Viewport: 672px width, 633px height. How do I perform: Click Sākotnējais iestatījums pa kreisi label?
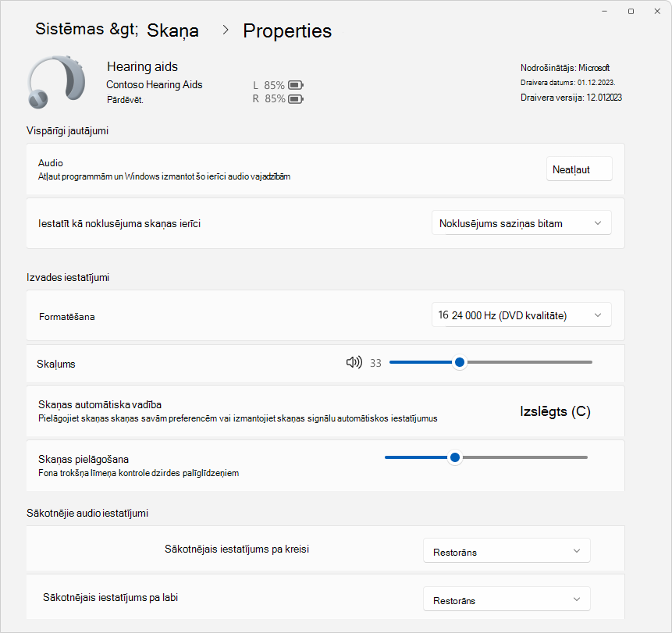(x=236, y=549)
